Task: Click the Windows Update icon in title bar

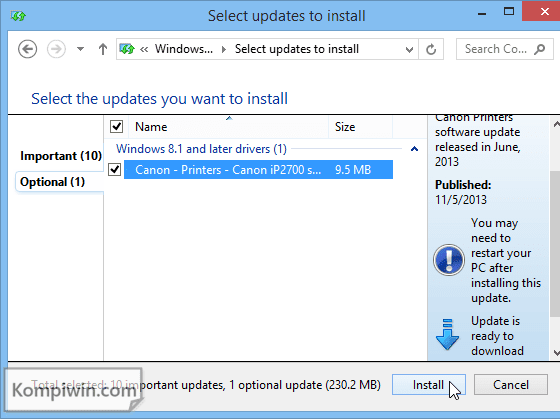Action: (x=18, y=16)
